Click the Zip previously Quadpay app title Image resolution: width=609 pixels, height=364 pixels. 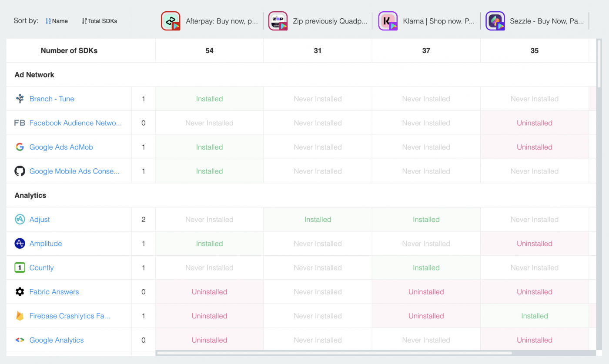[330, 21]
